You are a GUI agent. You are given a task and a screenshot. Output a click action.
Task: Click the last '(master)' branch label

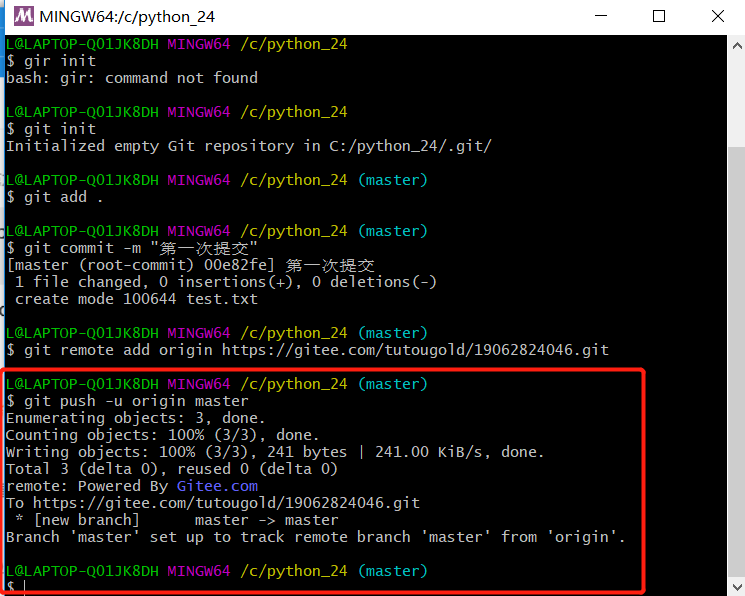392,571
